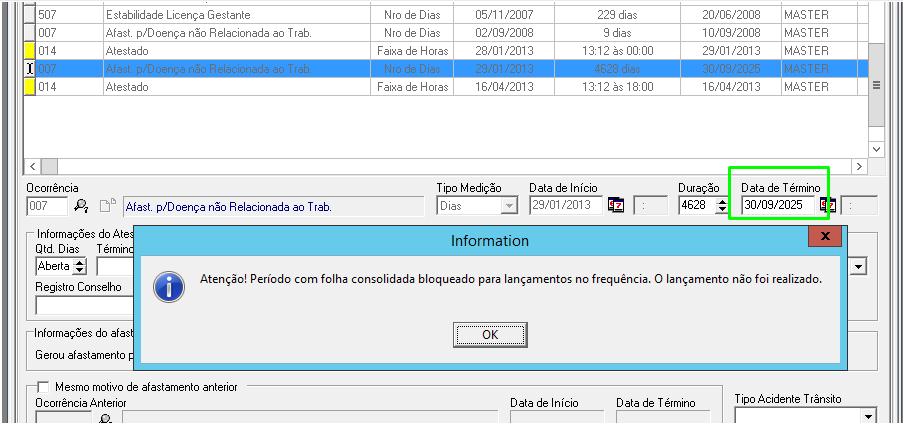The height and width of the screenshot is (424, 903).
Task: Click the search icon beside Ocorrência Anterior
Action: 105,418
